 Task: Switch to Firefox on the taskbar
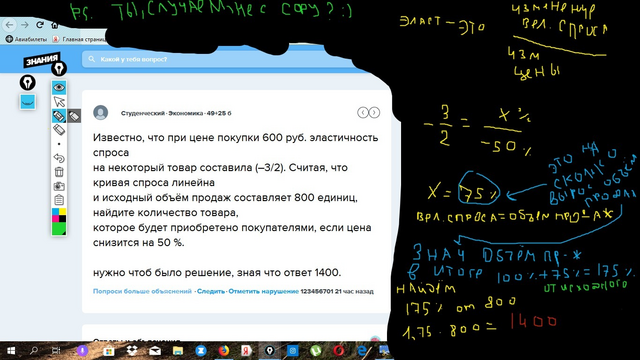point(224,351)
